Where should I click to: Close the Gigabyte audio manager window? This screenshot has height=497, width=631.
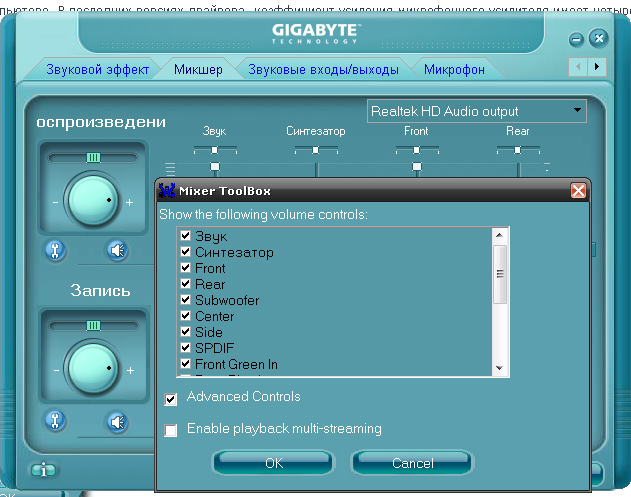(x=598, y=38)
